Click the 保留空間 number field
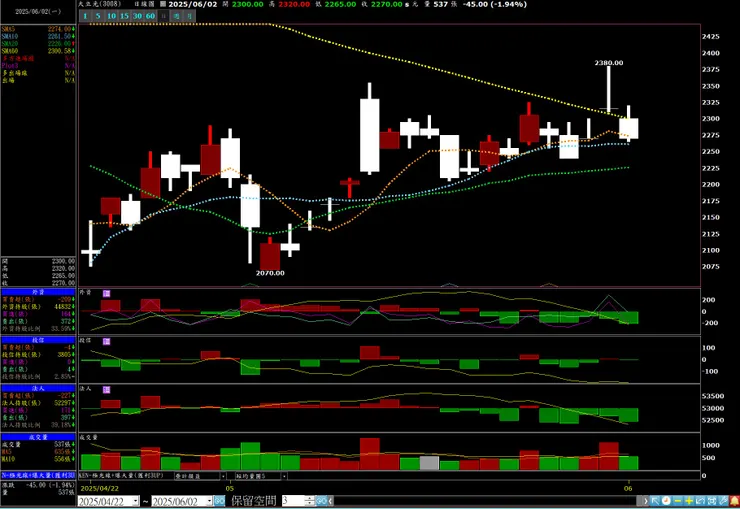The height and width of the screenshot is (509, 740). click(x=293, y=501)
